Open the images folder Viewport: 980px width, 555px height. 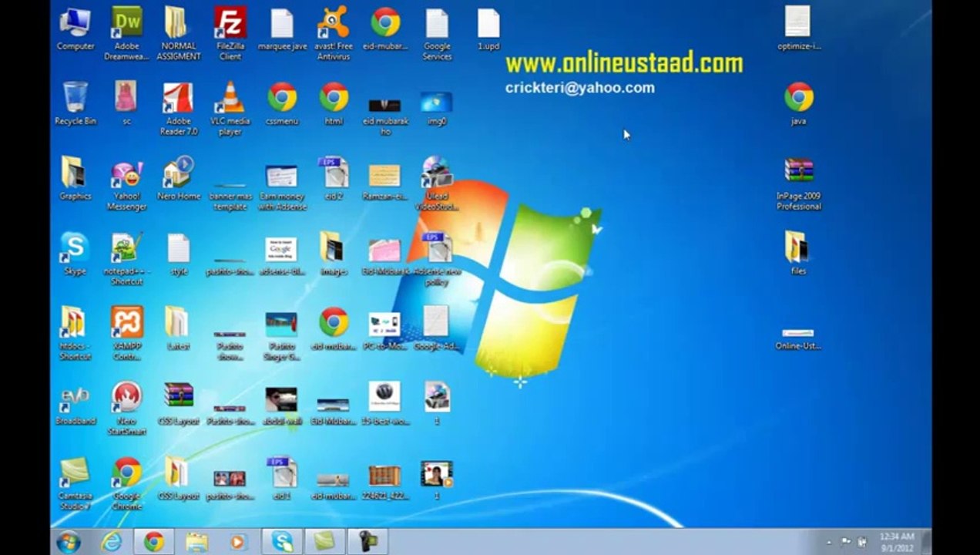click(x=334, y=253)
